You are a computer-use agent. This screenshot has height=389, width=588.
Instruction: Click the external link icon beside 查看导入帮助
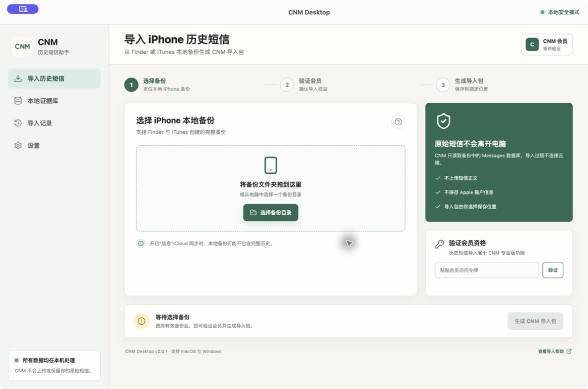pos(569,352)
